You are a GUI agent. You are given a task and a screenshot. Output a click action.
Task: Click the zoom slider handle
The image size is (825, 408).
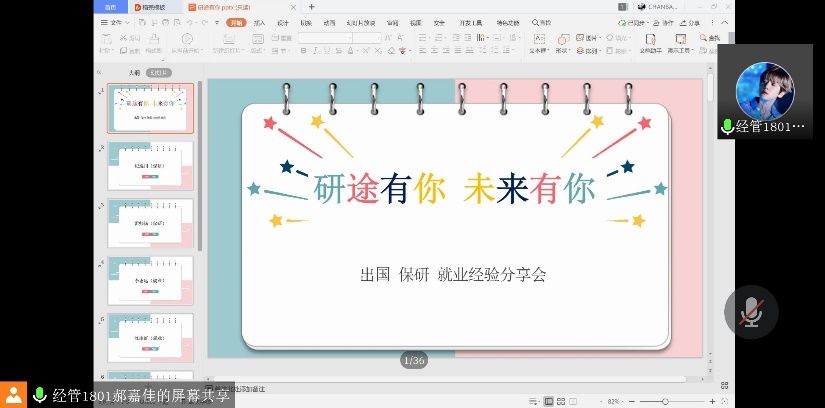click(666, 402)
